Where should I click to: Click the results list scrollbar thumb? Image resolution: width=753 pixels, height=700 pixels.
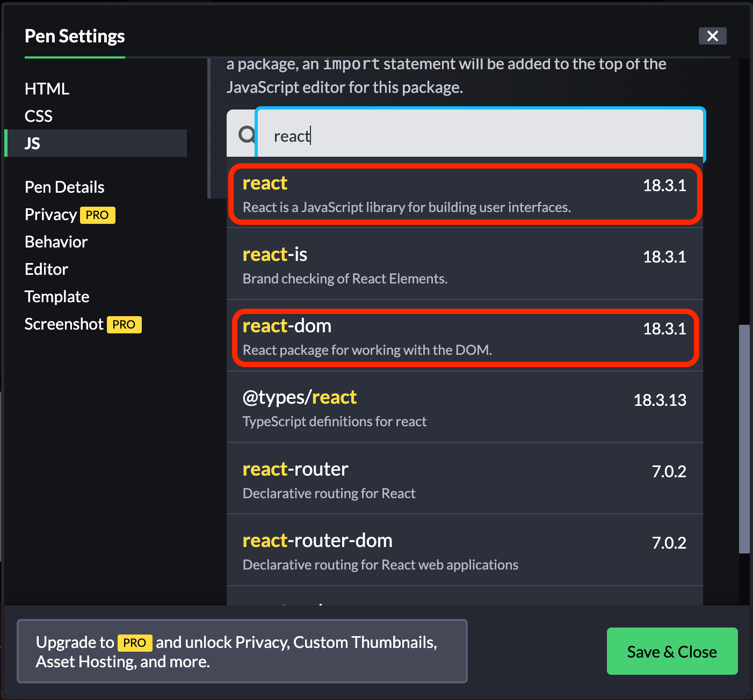point(744,439)
